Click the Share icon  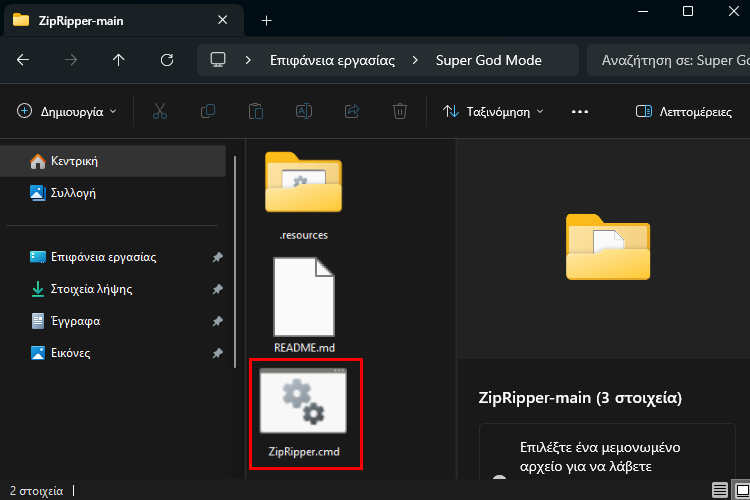[352, 111]
